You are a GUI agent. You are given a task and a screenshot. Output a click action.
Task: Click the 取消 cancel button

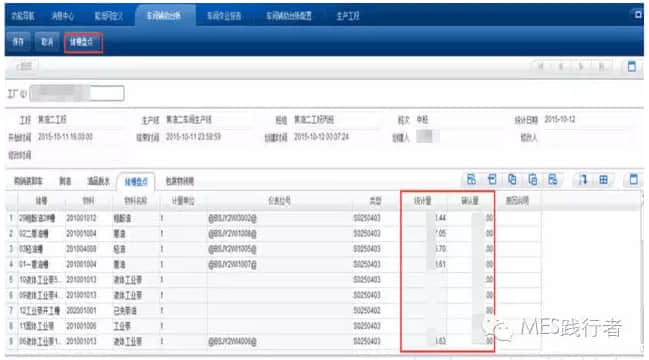(x=47, y=42)
